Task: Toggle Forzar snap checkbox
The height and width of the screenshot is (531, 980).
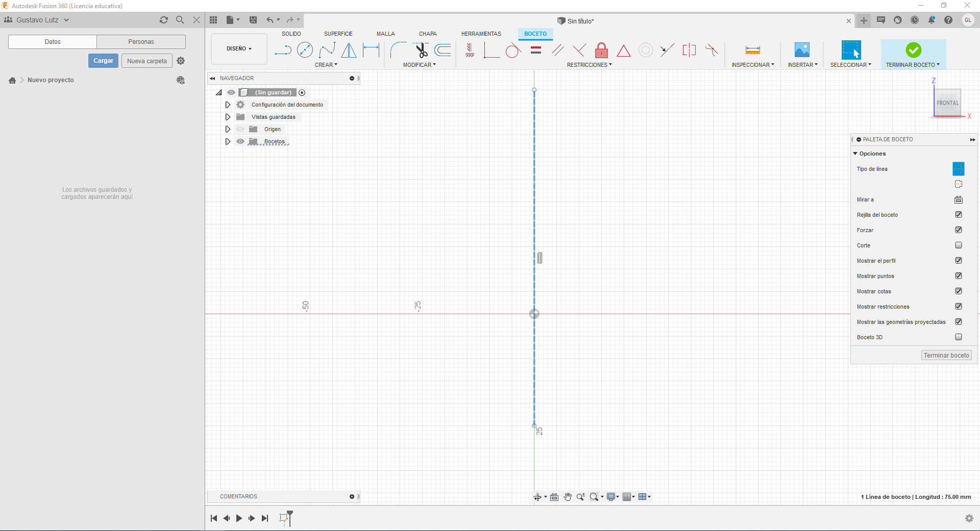Action: pyautogui.click(x=959, y=230)
